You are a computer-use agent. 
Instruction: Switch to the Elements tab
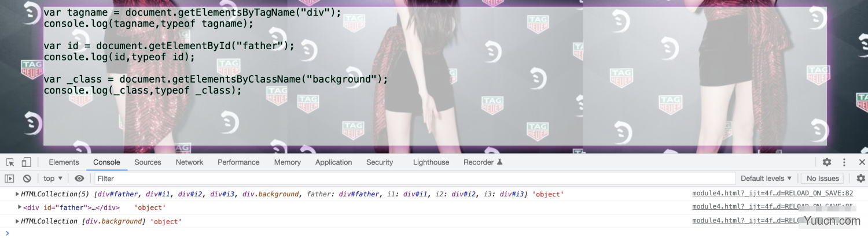(x=64, y=162)
